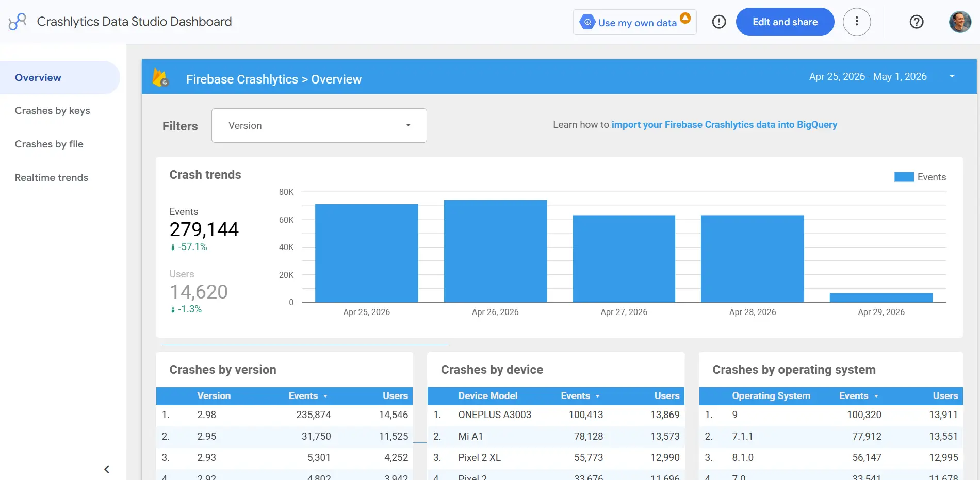Screen dimensions: 980x480
Task: Open the Version filter dropdown
Action: pyautogui.click(x=319, y=125)
